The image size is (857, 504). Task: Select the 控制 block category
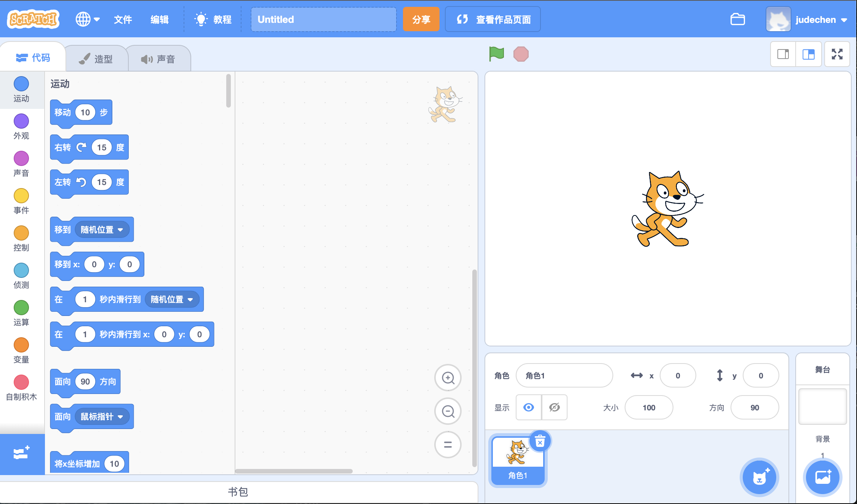pos(21,239)
